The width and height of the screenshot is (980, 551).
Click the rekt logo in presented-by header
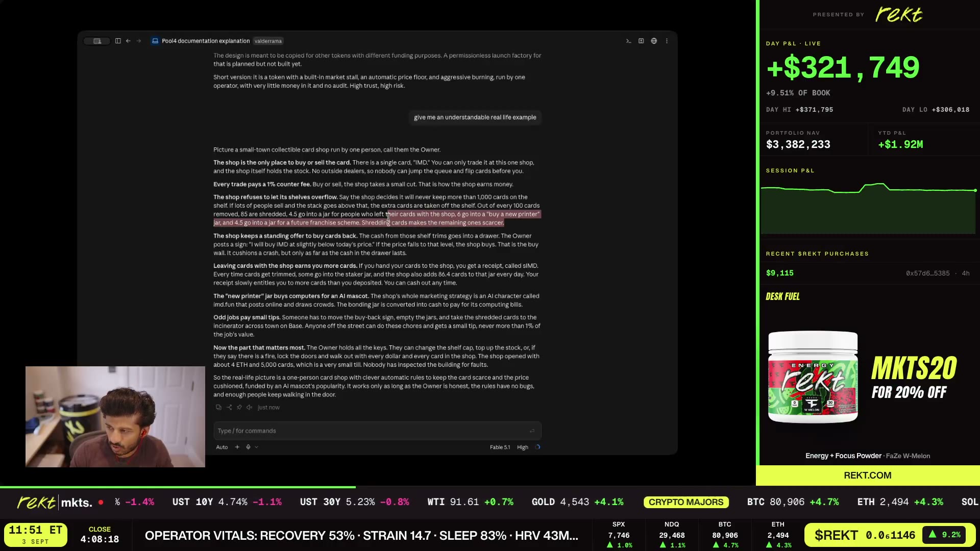(x=898, y=14)
